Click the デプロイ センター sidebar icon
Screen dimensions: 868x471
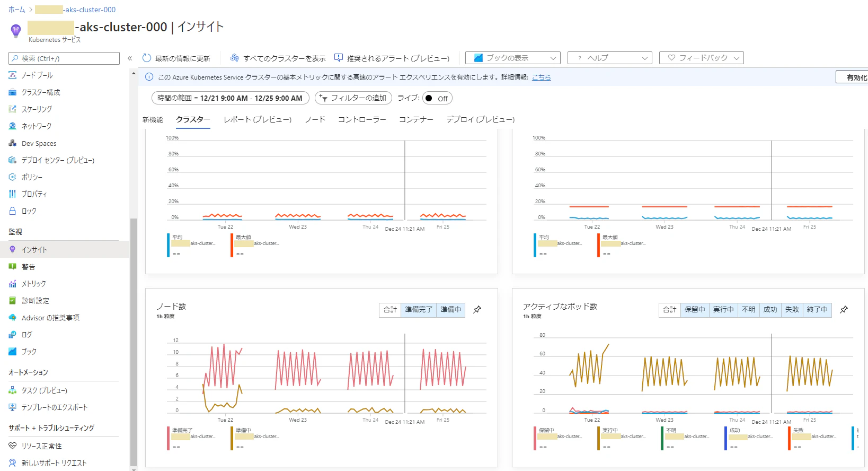13,160
